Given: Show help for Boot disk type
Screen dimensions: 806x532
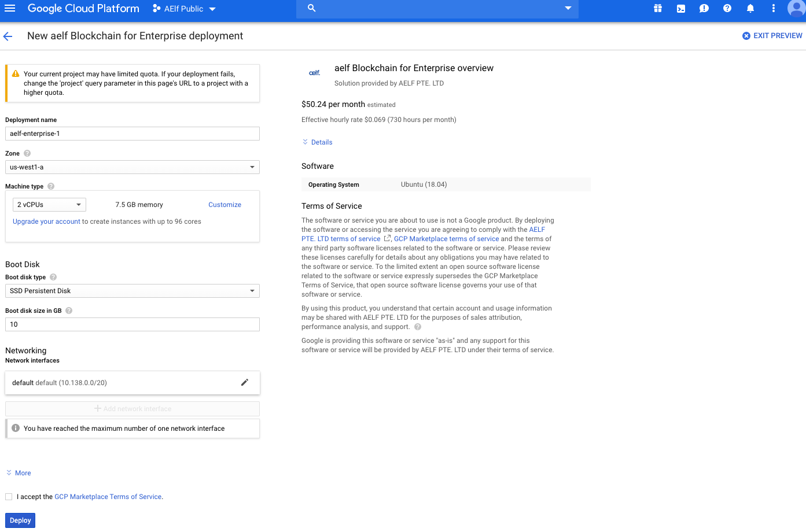Looking at the screenshot, I should point(53,277).
